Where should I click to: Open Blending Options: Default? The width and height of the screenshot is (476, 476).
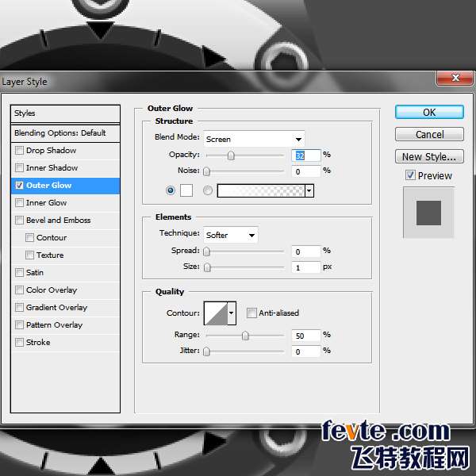coord(59,133)
